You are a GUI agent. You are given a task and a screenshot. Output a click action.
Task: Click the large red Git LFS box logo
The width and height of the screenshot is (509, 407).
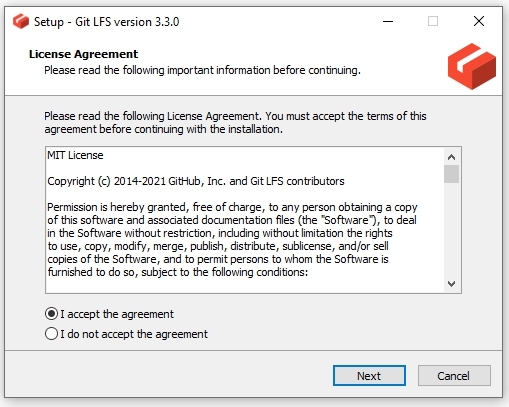(x=472, y=66)
